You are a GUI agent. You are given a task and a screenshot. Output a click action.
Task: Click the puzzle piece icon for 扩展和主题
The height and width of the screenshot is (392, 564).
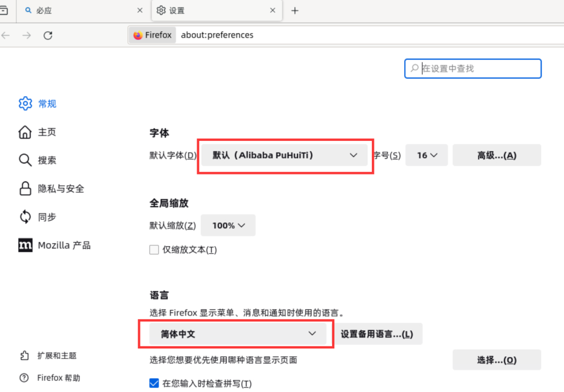tap(24, 355)
